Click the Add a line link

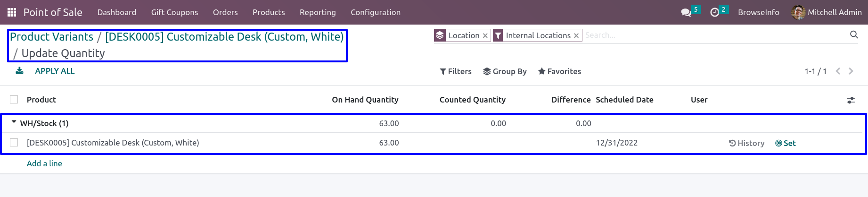click(x=44, y=163)
